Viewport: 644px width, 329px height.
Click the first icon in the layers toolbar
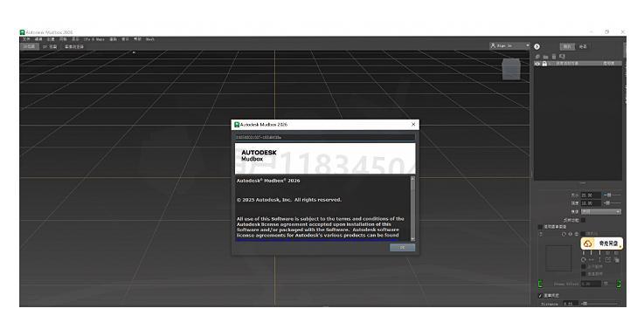pyautogui.click(x=537, y=57)
